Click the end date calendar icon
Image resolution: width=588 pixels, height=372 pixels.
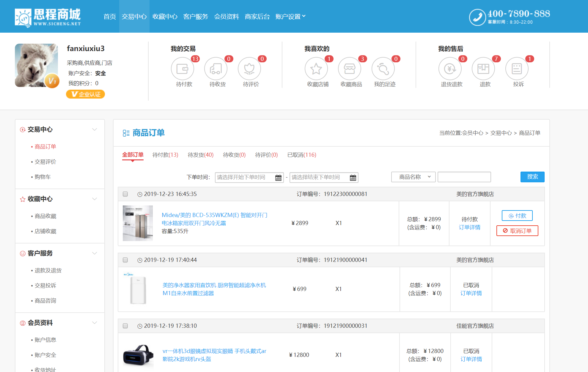tap(353, 178)
